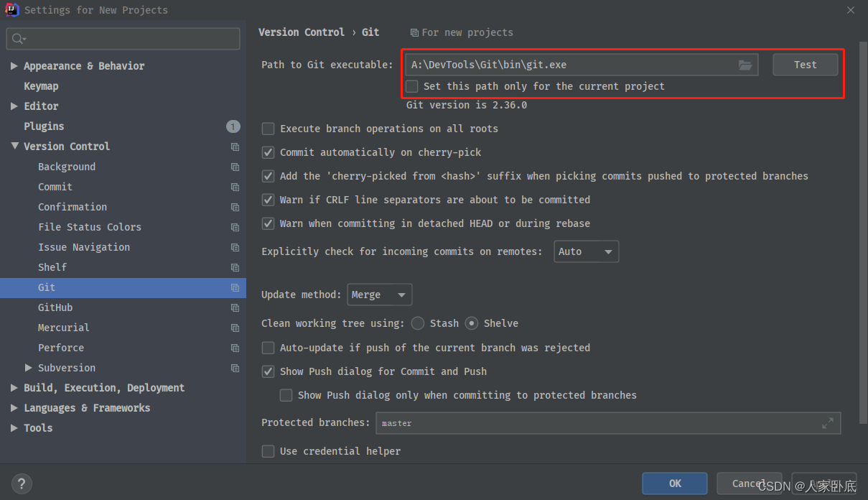The height and width of the screenshot is (500, 868).
Task: Click the project-level icon beside Shelf
Action: click(235, 267)
